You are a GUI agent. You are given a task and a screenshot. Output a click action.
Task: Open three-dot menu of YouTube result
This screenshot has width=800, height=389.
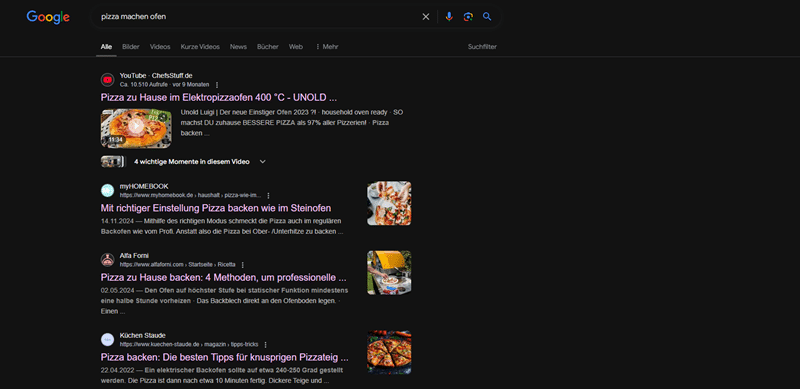tap(217, 85)
